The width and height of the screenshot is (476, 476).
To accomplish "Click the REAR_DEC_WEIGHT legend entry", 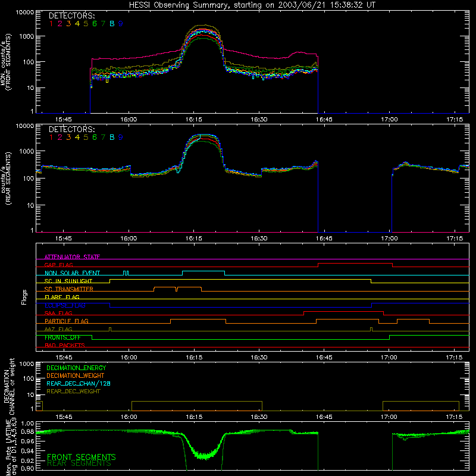I will point(73,392).
